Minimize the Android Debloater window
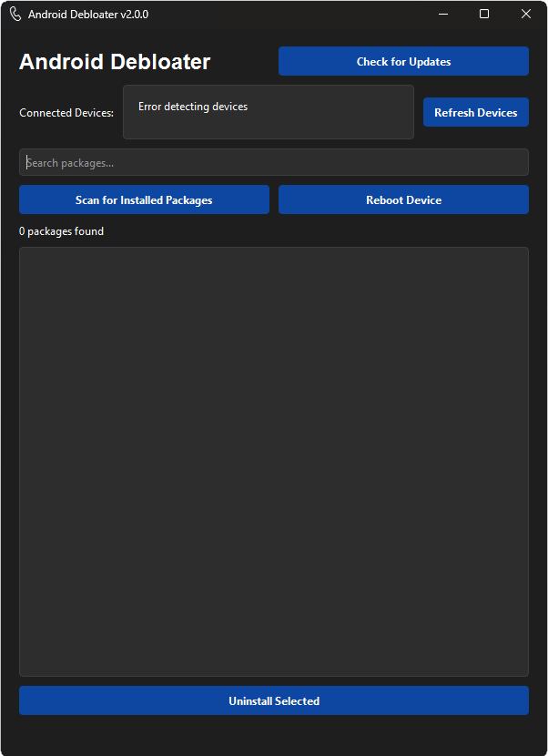548x756 pixels. coord(443,14)
